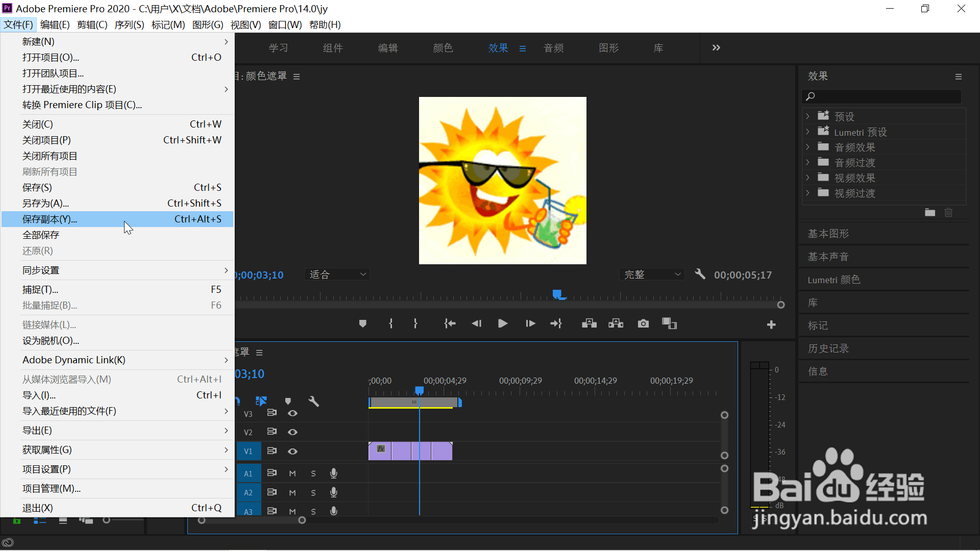980x551 pixels.
Task: Click the purple clip on V1
Action: 410,451
